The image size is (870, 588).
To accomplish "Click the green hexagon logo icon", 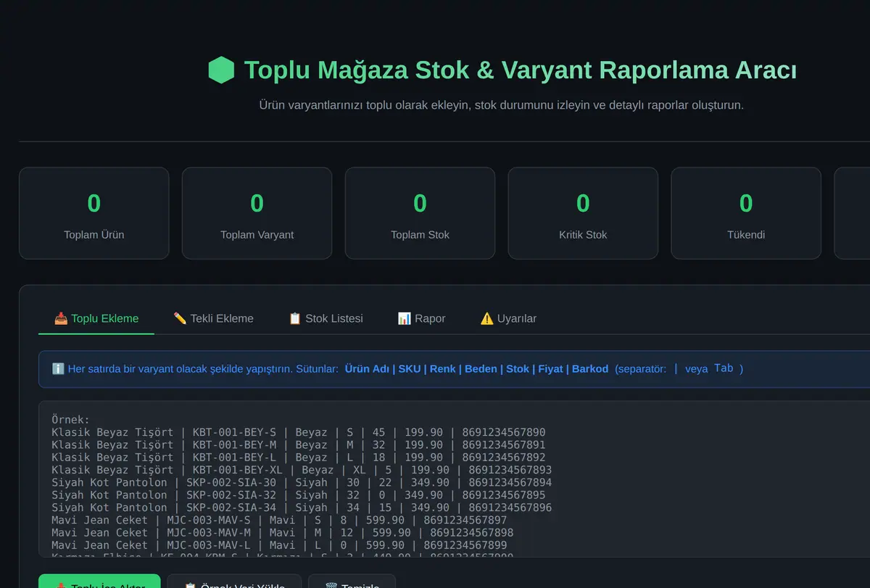I will tap(221, 70).
